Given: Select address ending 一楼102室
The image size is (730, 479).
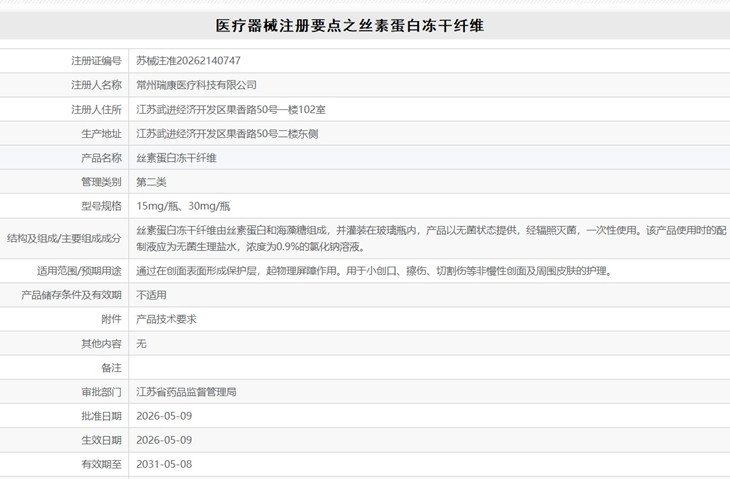Looking at the screenshot, I should coord(231,109).
